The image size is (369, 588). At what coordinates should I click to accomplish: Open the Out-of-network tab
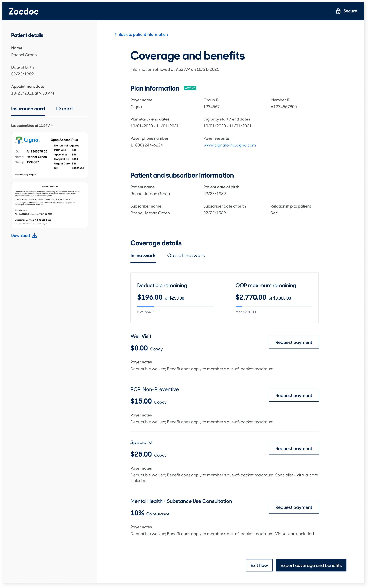point(186,255)
